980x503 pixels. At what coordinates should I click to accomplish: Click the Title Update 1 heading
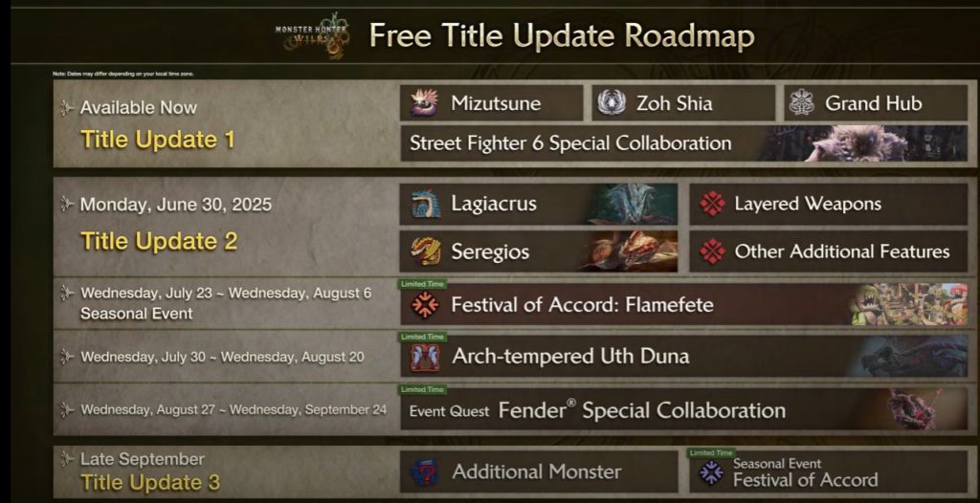point(158,140)
